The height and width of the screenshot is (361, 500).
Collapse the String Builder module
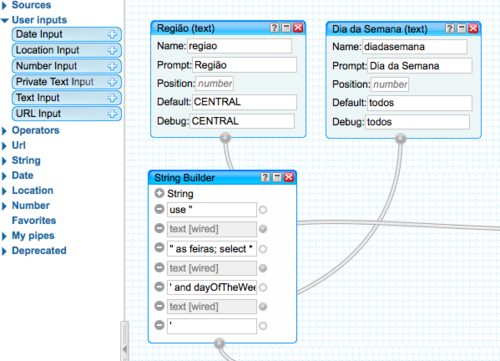click(277, 177)
